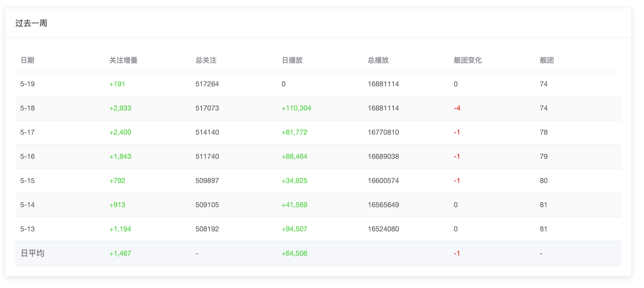The image size is (644, 288).
Task: Click fleet change 0 in 5-14 row
Action: pyautogui.click(x=456, y=205)
